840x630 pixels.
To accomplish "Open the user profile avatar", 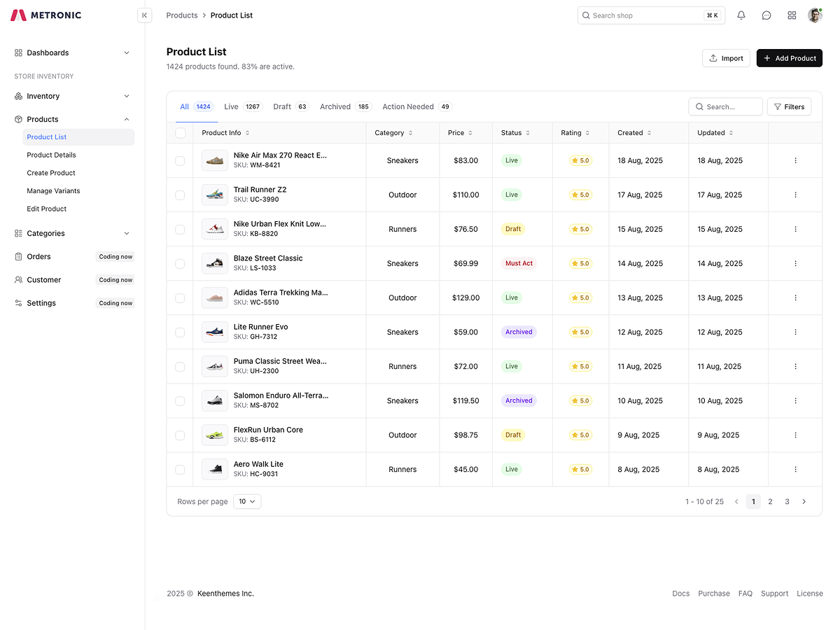I will 815,15.
